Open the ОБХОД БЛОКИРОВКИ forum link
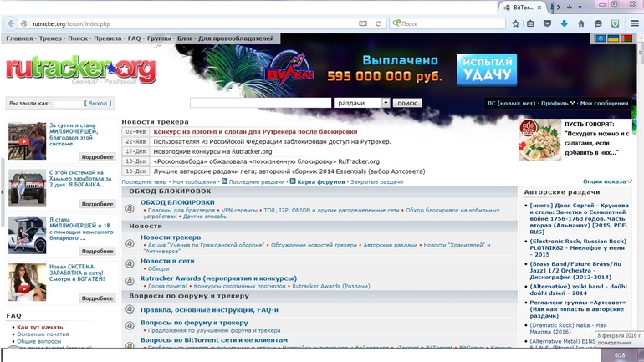 click(x=177, y=202)
